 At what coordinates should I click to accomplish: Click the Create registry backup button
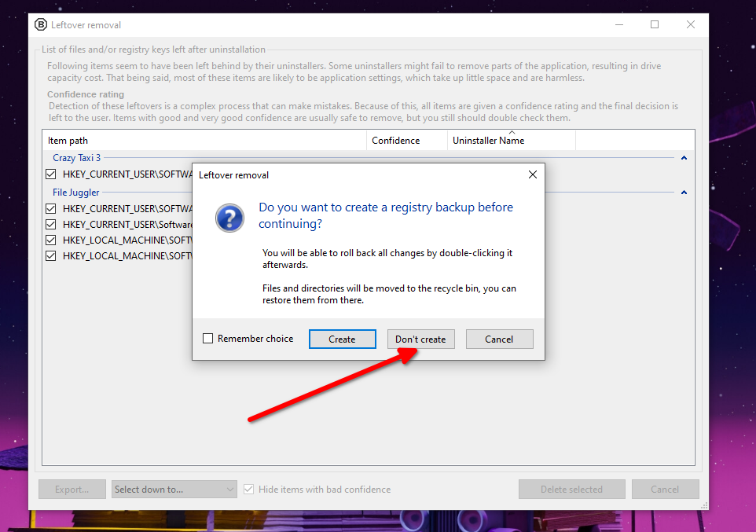pos(343,339)
